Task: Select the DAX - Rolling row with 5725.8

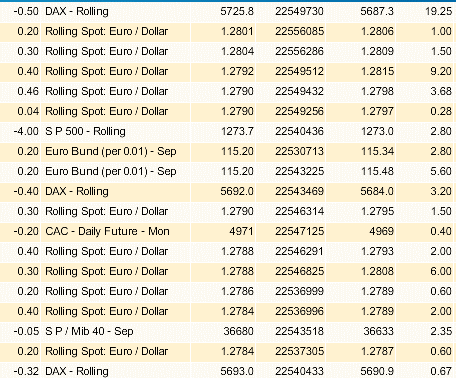Action: tap(228, 12)
